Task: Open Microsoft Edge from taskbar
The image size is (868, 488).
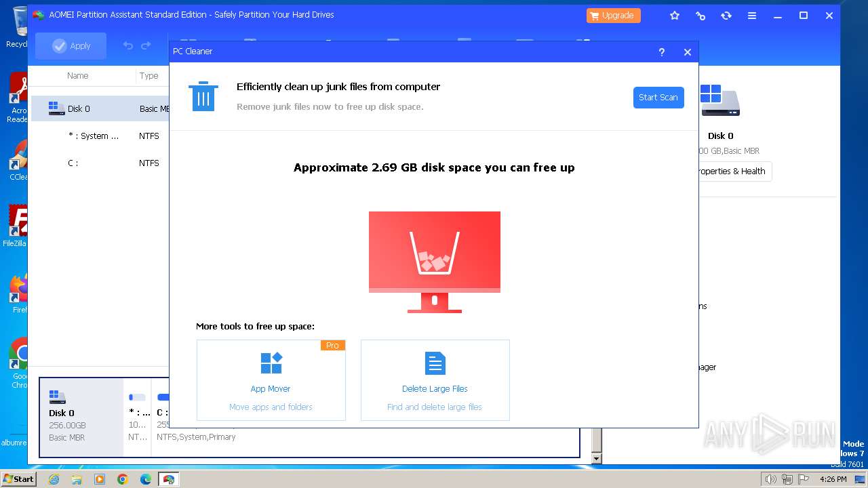Action: tap(146, 479)
